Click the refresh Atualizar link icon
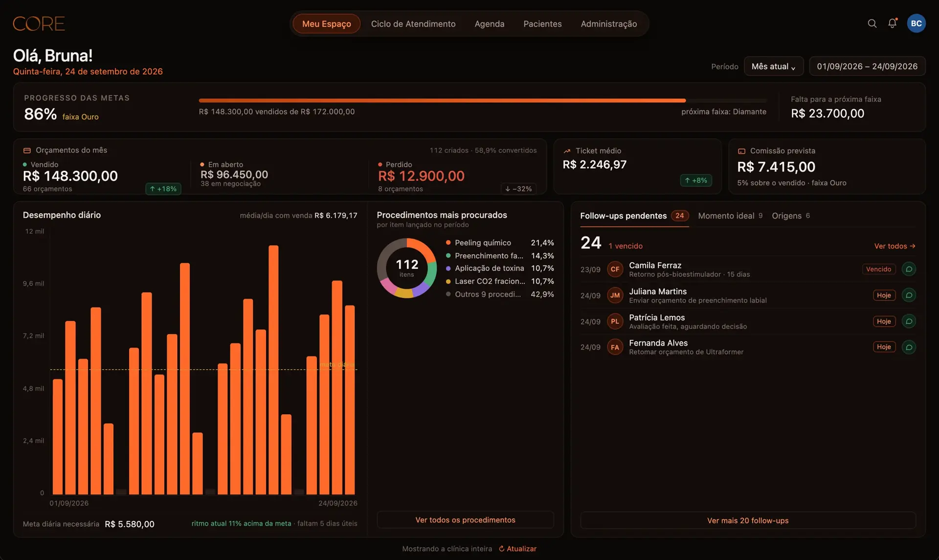This screenshot has height=560, width=939. coord(501,549)
